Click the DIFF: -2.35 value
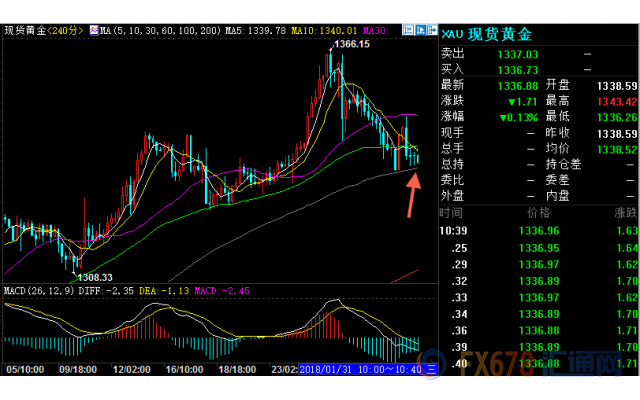The height and width of the screenshot is (400, 640). [106, 291]
